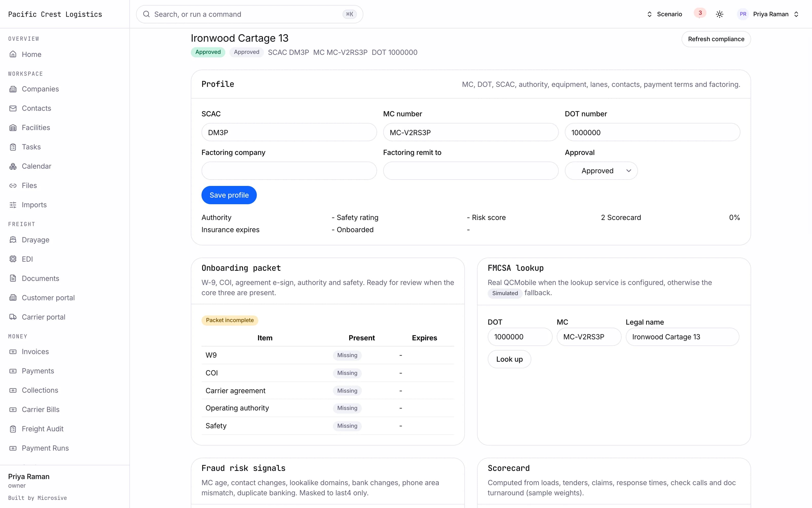Expand the Scenario switcher
This screenshot has height=508, width=812.
664,14
